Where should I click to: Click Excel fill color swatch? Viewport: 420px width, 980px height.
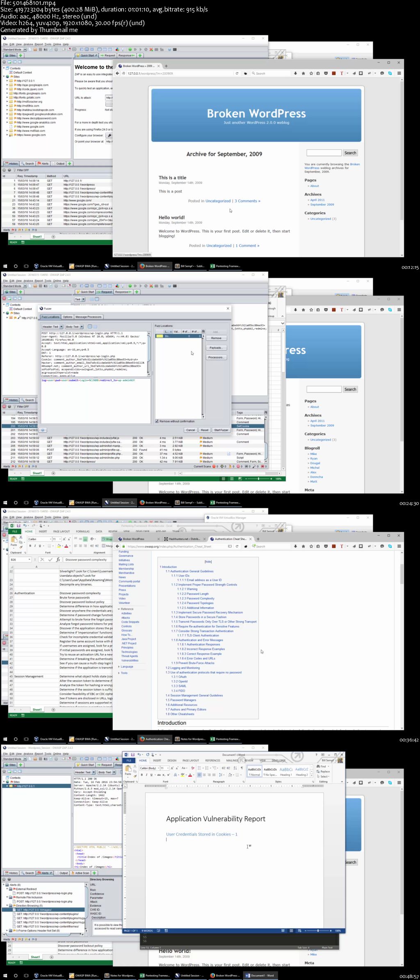pyautogui.click(x=59, y=546)
